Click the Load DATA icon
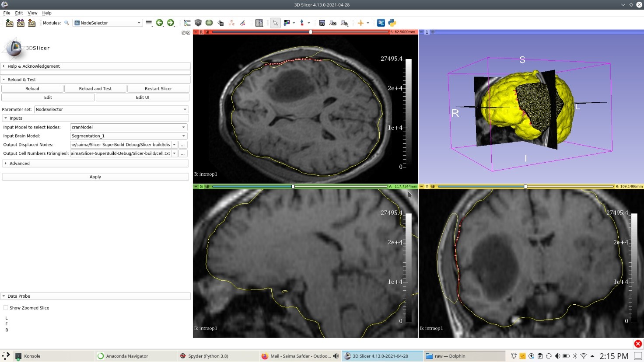The image size is (644, 362). click(9, 23)
